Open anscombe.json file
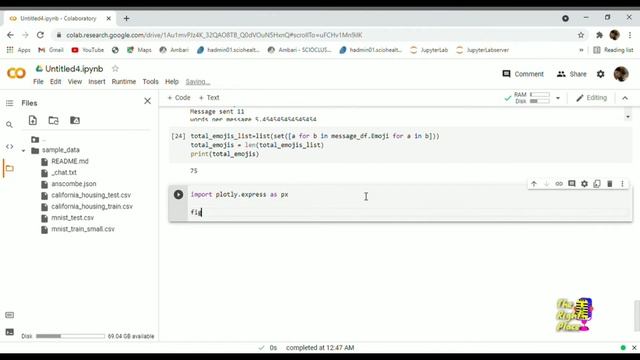Viewport: 640px width, 360px height. (x=74, y=184)
